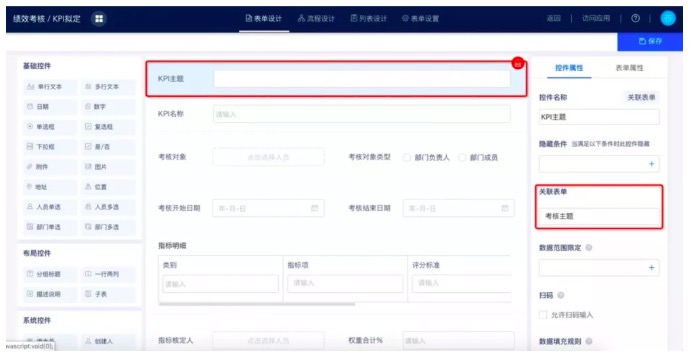Click plus to add a 数据范围限定 rule
This screenshot has height=361, width=694.
(x=651, y=267)
